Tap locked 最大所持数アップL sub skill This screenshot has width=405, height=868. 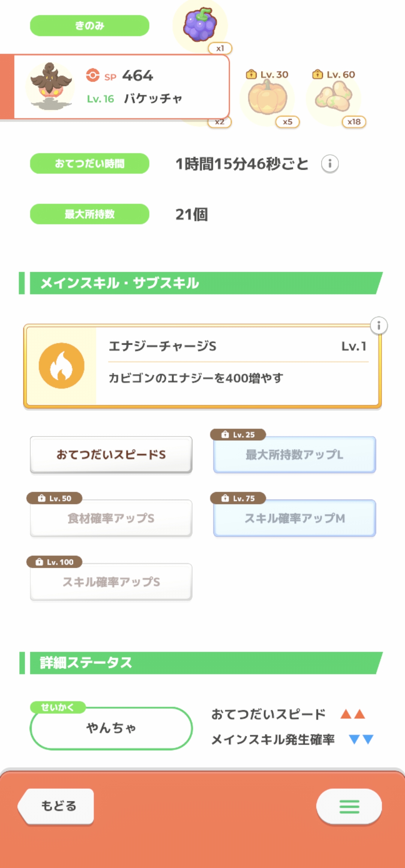[x=294, y=455]
